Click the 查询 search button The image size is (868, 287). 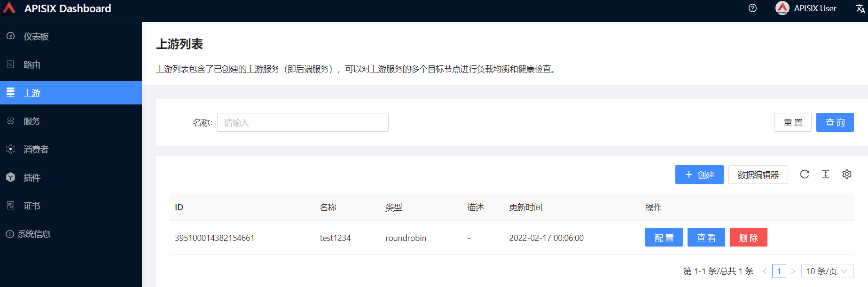(x=835, y=122)
